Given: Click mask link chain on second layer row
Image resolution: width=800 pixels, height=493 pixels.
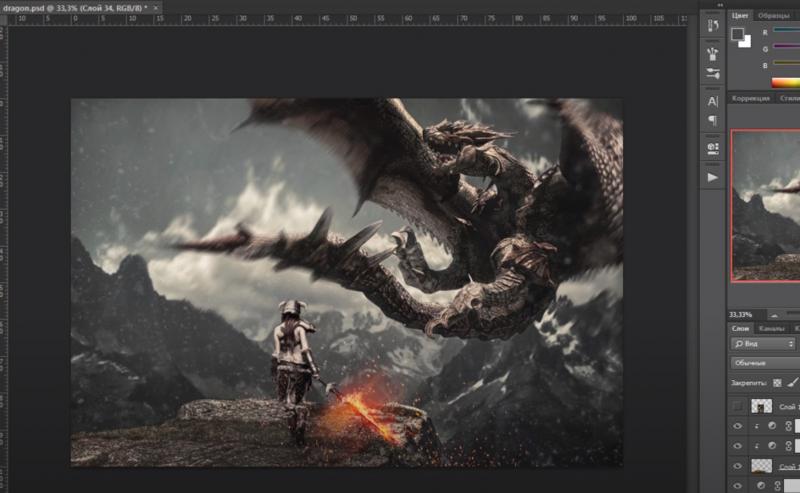Looking at the screenshot, I should tap(788, 426).
